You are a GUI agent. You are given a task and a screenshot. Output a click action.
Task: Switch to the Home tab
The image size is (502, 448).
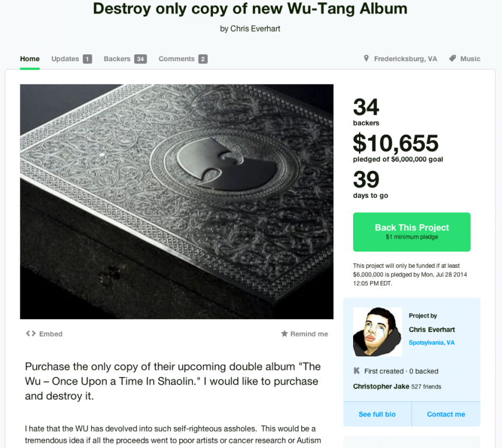pyautogui.click(x=30, y=59)
